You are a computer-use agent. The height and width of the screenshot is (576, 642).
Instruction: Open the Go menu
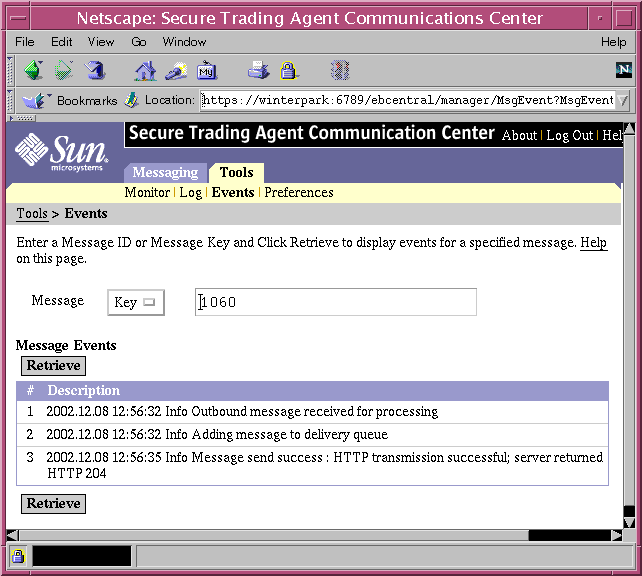coord(139,42)
